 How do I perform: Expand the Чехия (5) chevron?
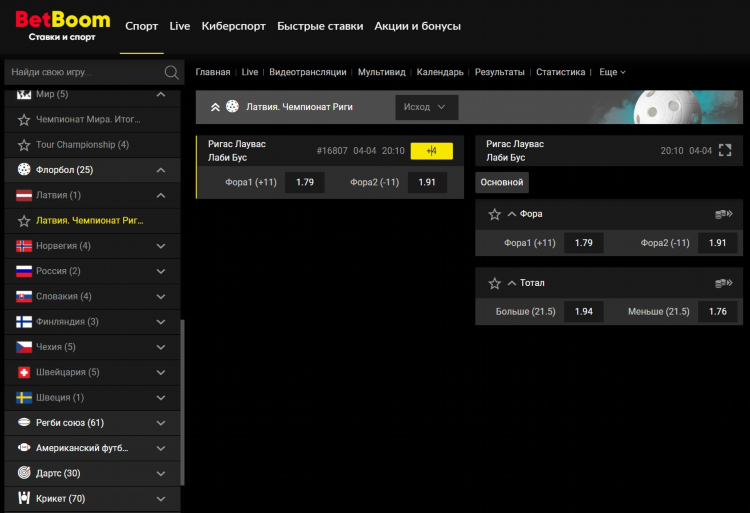tap(161, 348)
